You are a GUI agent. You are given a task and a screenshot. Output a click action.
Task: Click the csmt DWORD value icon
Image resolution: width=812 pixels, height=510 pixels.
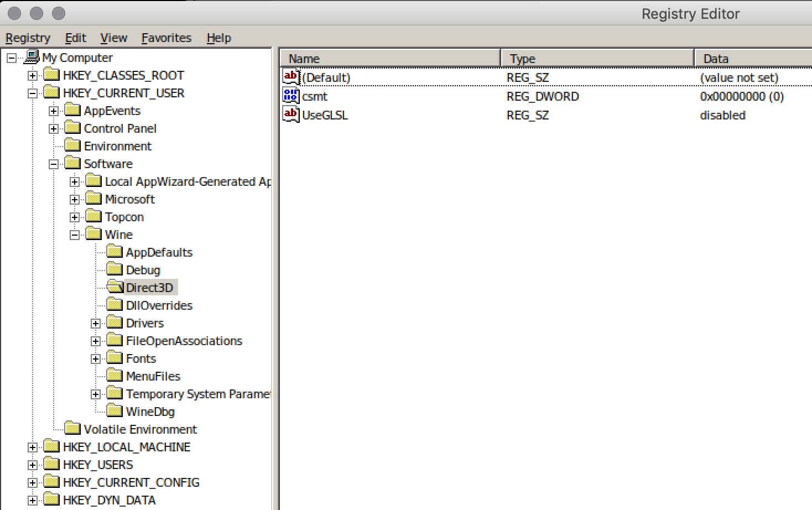(x=290, y=96)
